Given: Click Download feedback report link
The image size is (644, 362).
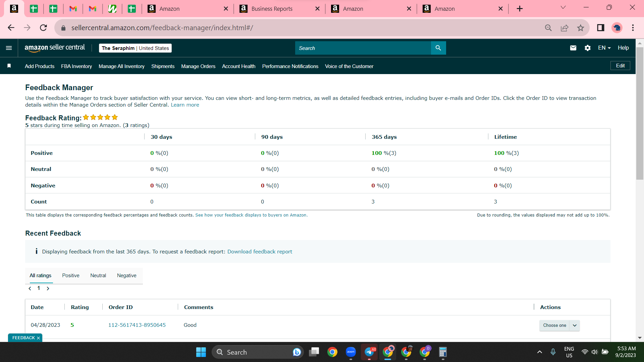Looking at the screenshot, I should coord(260,252).
